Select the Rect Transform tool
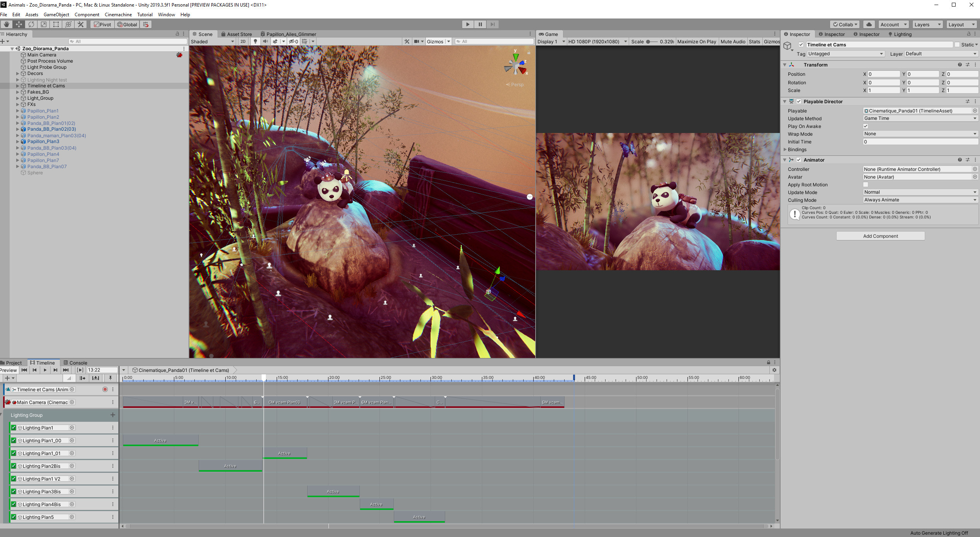The width and height of the screenshot is (980, 537). click(x=56, y=24)
